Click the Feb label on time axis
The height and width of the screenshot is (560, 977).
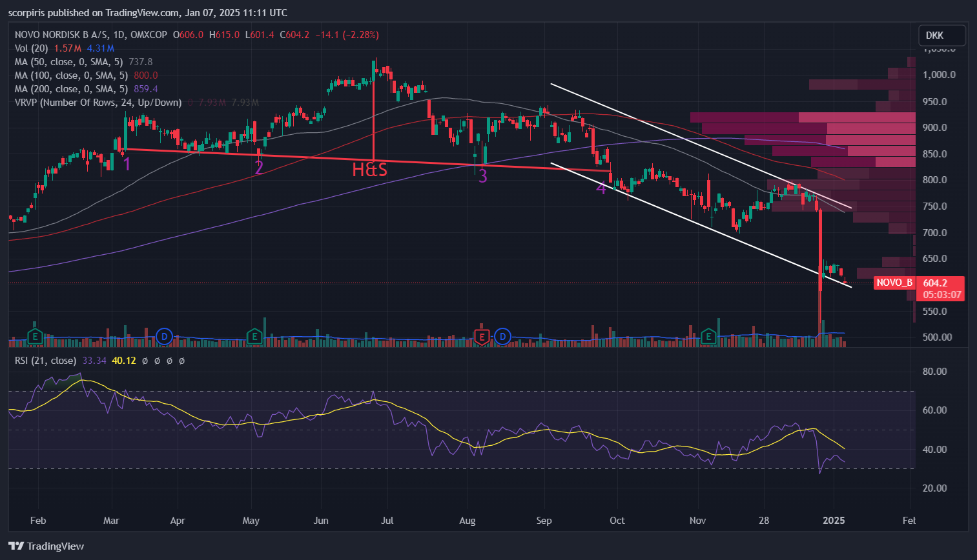(x=38, y=521)
